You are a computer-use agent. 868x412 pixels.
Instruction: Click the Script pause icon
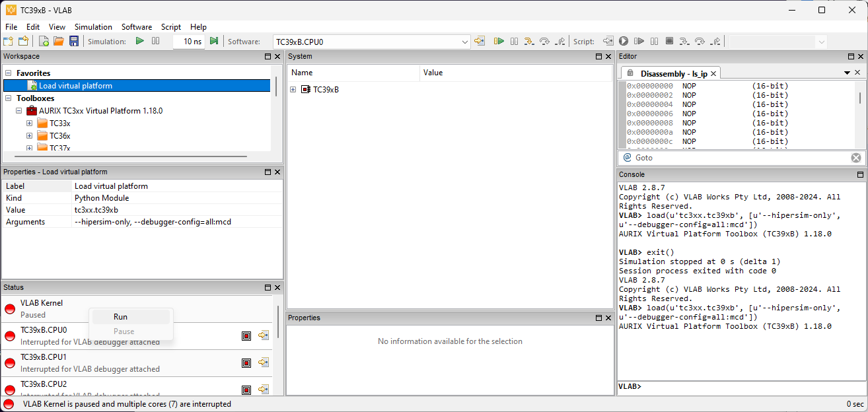(654, 41)
